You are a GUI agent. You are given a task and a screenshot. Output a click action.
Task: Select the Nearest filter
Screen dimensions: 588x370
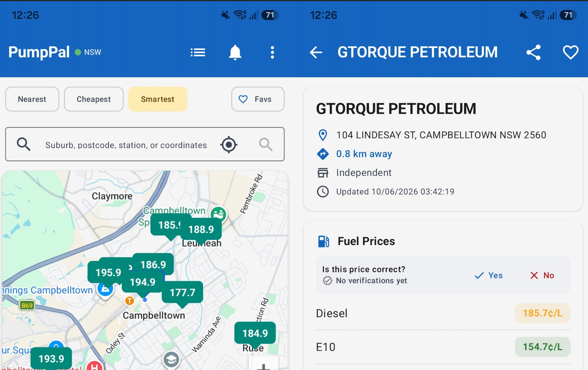(x=32, y=99)
